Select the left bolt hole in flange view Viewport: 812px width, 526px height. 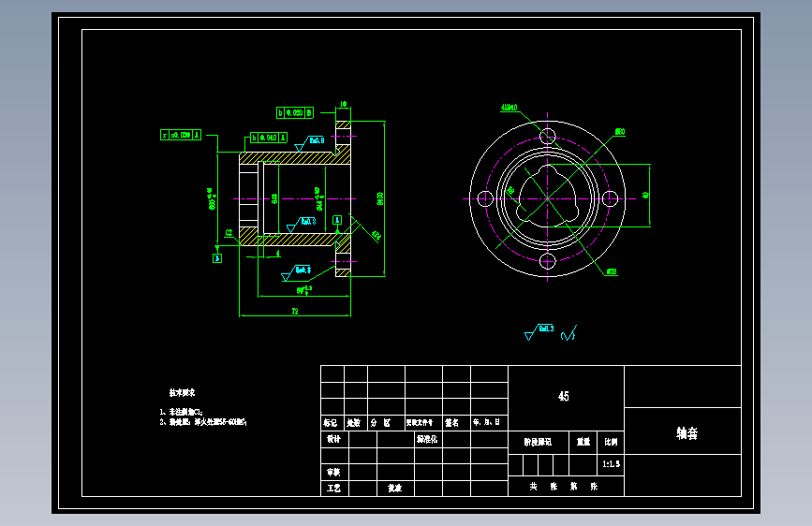[485, 198]
